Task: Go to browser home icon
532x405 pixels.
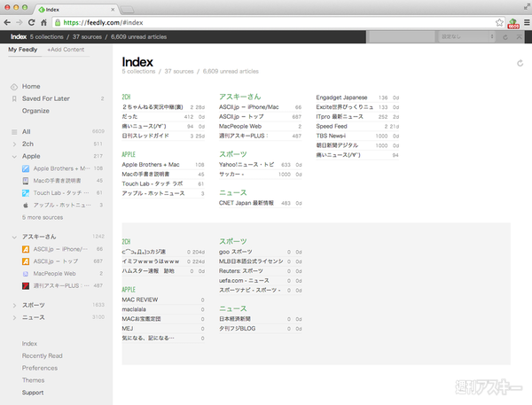Action: pos(43,22)
